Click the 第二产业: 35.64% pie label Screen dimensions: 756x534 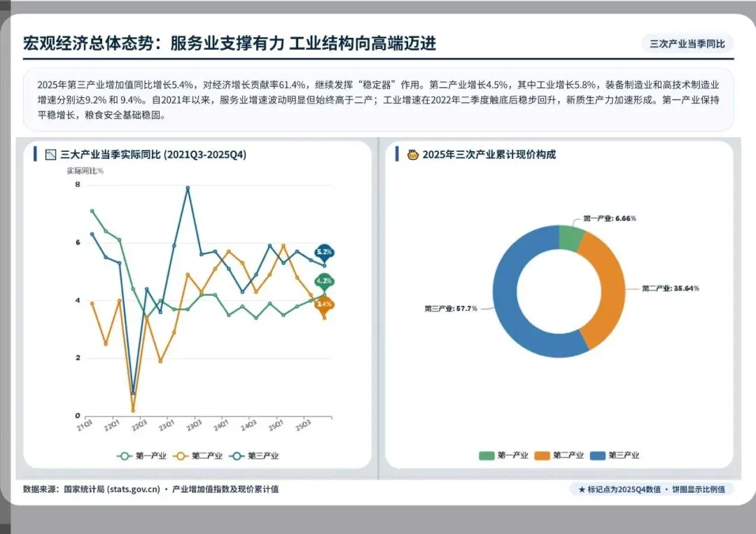(670, 288)
